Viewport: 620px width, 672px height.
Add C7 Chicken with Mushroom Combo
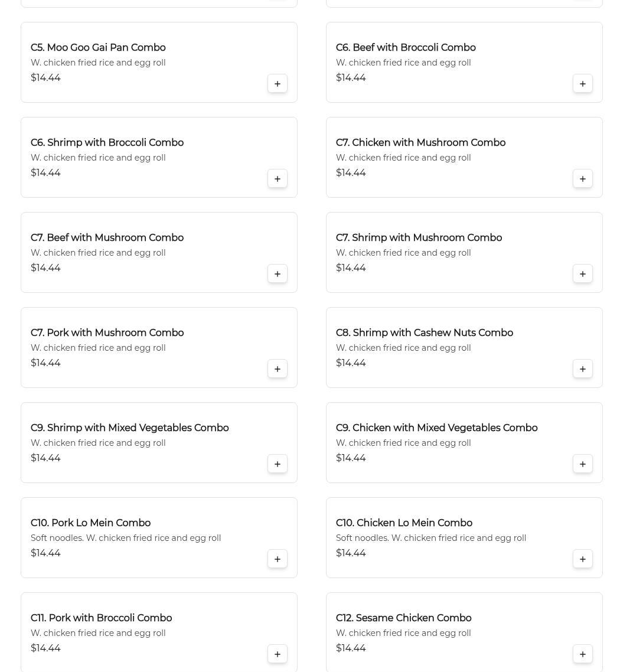click(583, 179)
